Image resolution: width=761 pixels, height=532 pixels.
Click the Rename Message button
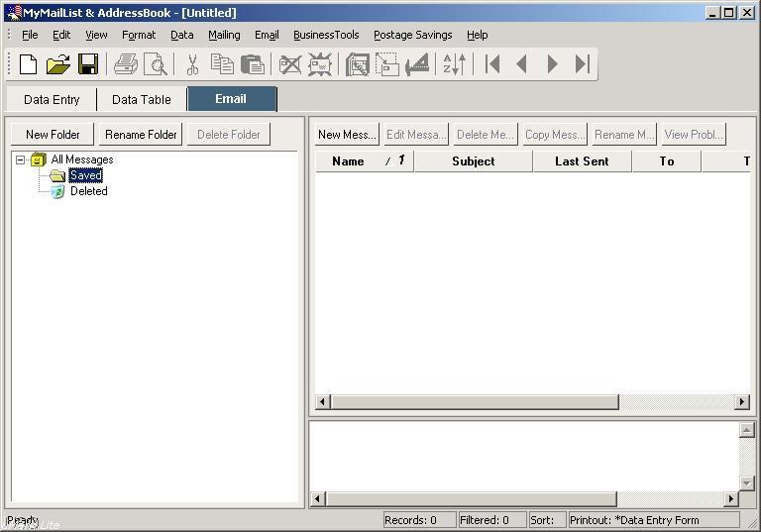click(x=624, y=135)
